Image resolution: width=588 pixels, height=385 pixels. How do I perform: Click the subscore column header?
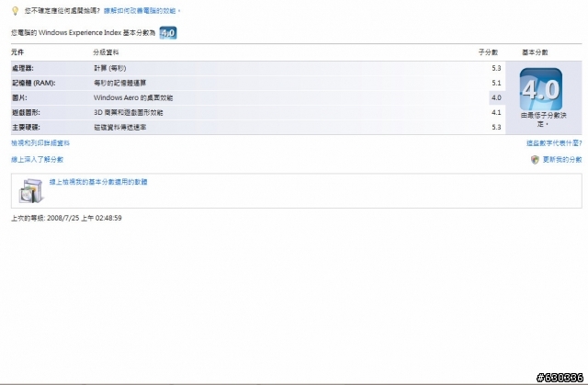point(488,52)
